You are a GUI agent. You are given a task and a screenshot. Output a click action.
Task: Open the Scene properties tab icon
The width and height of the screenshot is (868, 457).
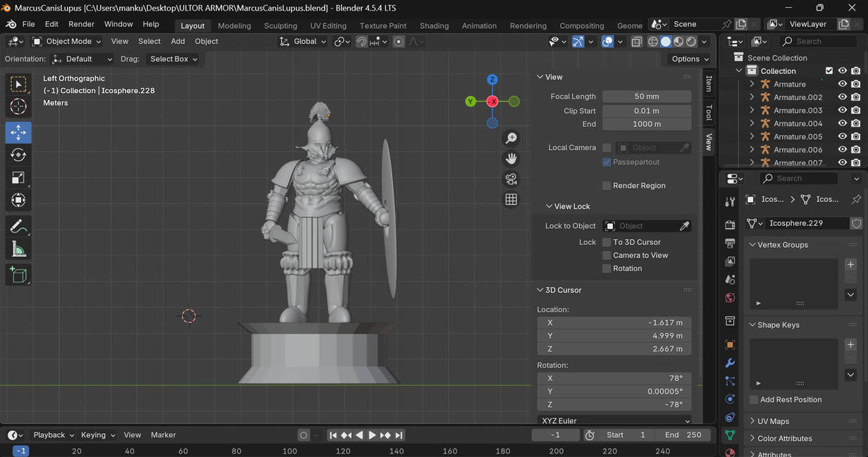(730, 280)
